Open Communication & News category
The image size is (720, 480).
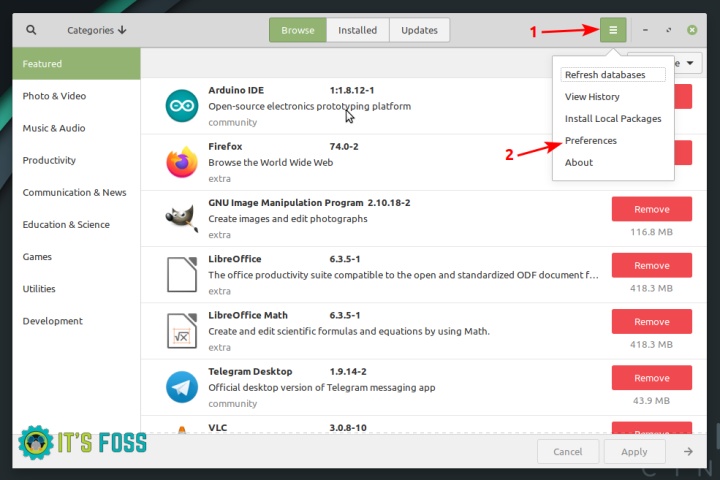coord(74,192)
